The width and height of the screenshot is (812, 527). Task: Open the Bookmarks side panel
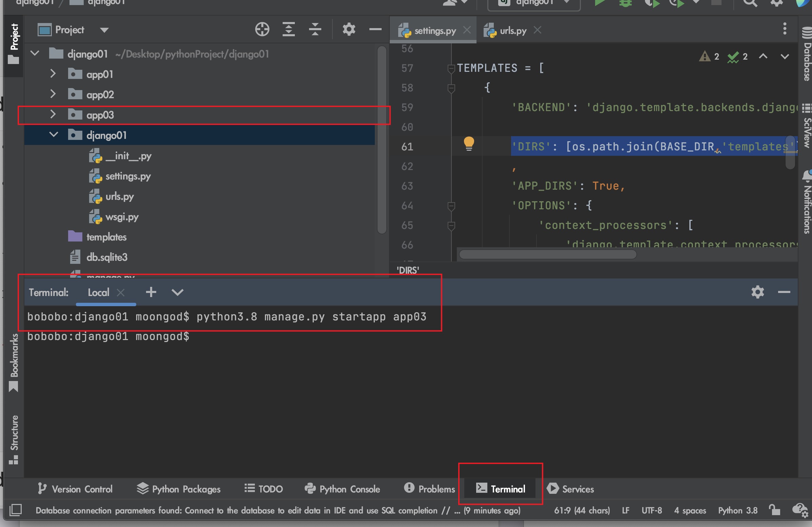pos(14,363)
